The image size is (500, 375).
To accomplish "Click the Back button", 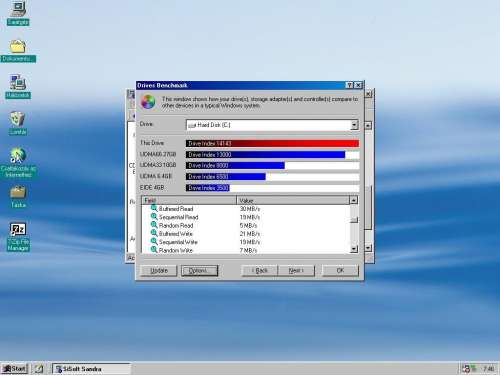I will [259, 270].
